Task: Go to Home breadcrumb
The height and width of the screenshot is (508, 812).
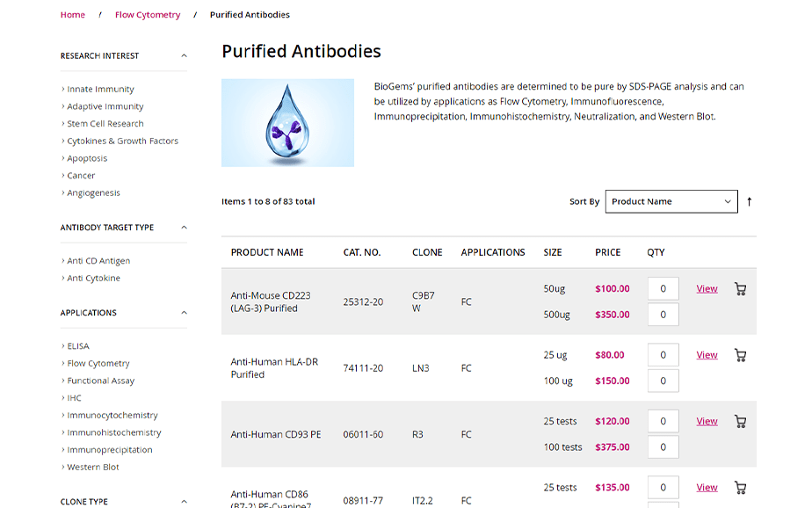Action: click(x=73, y=15)
